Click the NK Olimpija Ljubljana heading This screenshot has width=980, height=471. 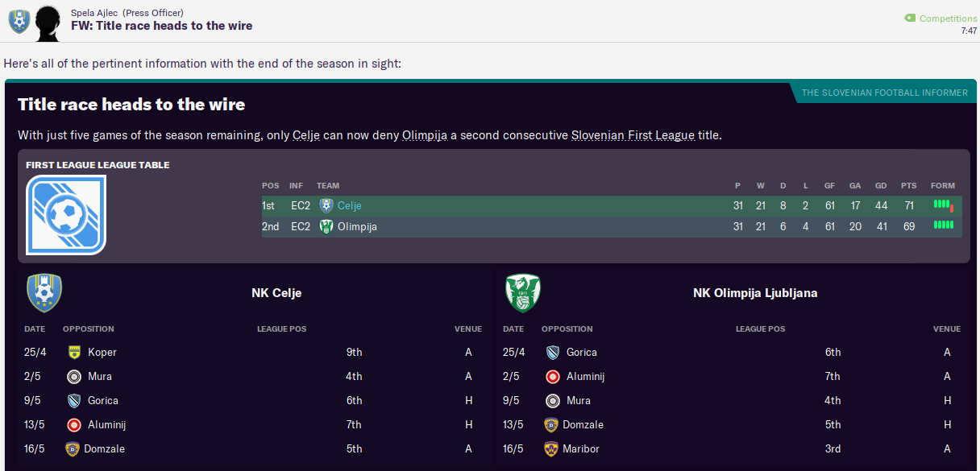pos(754,293)
